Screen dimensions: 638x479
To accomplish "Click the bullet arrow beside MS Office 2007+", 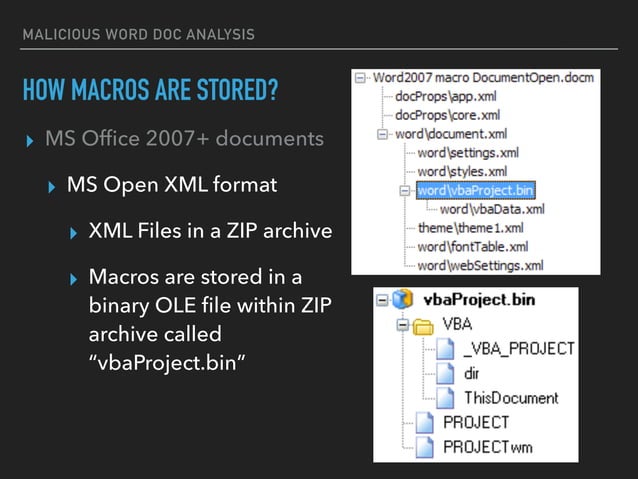I will click(29, 141).
